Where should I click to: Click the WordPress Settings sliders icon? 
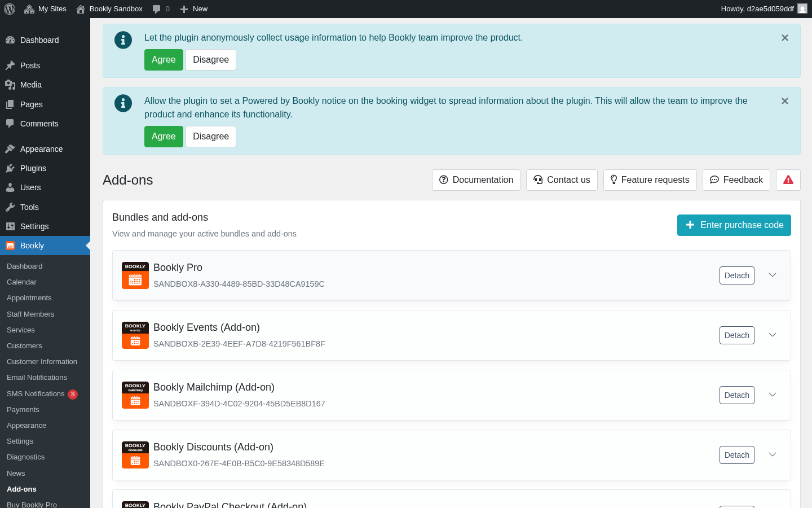10,226
